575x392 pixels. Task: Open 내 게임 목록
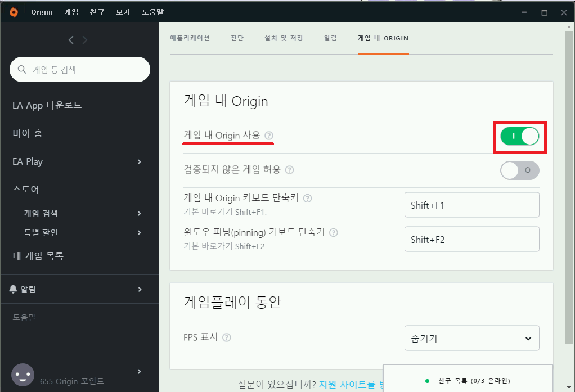(38, 256)
